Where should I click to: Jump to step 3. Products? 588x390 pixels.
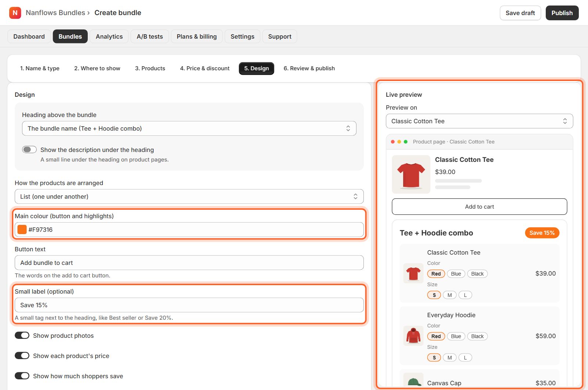[x=150, y=68]
